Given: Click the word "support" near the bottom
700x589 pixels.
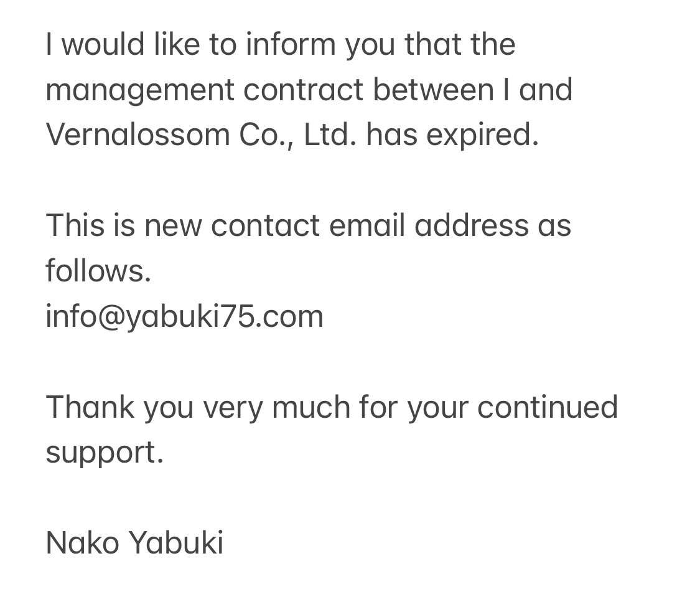Looking at the screenshot, I should (x=104, y=453).
